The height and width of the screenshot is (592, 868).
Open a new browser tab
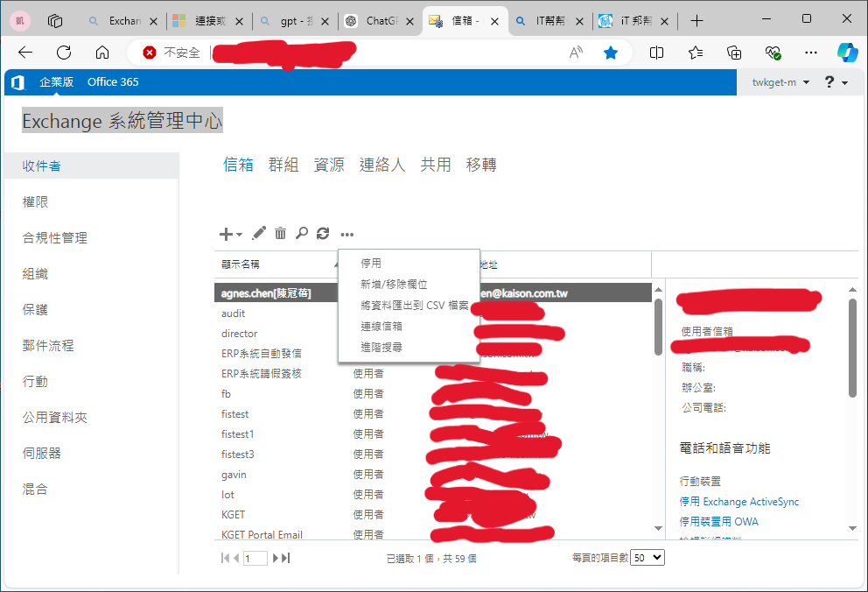(697, 21)
